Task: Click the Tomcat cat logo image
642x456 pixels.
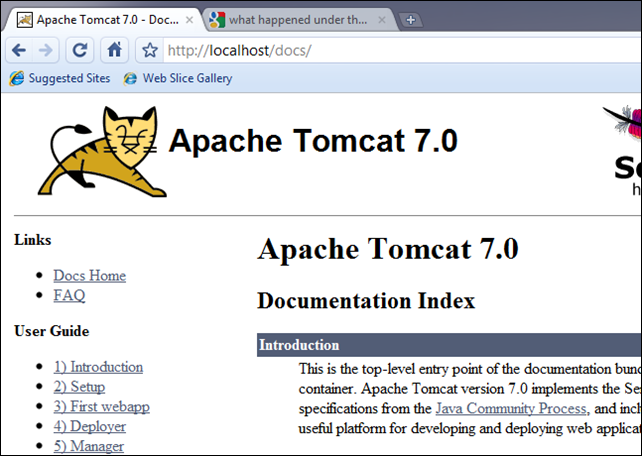Action: [x=102, y=151]
